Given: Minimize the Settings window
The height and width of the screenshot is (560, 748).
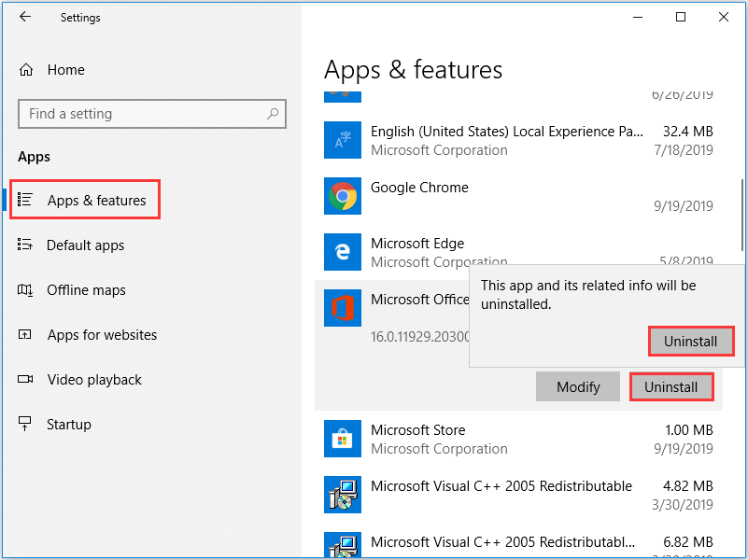Looking at the screenshot, I should coord(638,17).
